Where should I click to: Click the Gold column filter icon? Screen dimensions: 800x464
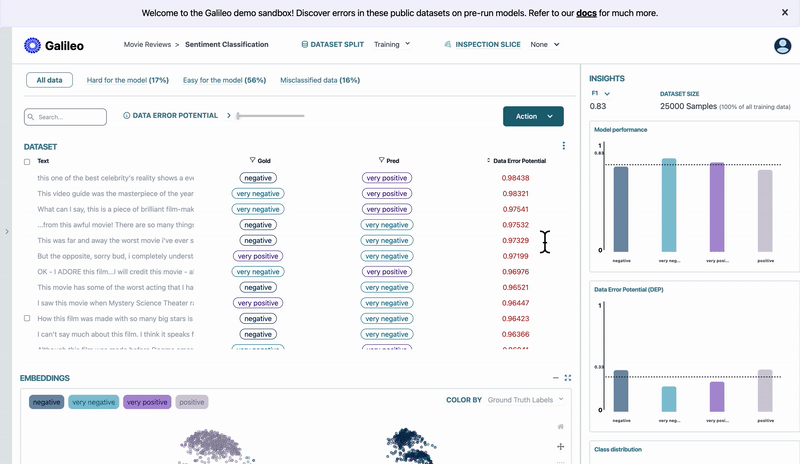pos(253,160)
